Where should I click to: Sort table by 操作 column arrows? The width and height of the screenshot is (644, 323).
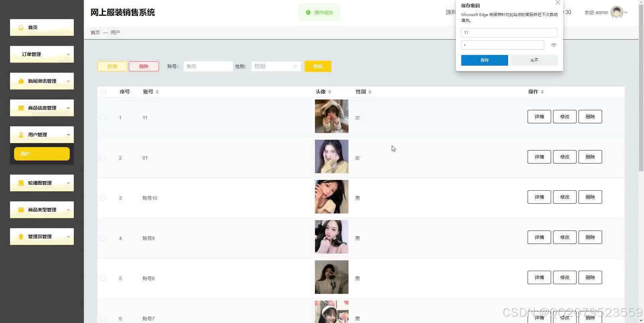(x=542, y=92)
